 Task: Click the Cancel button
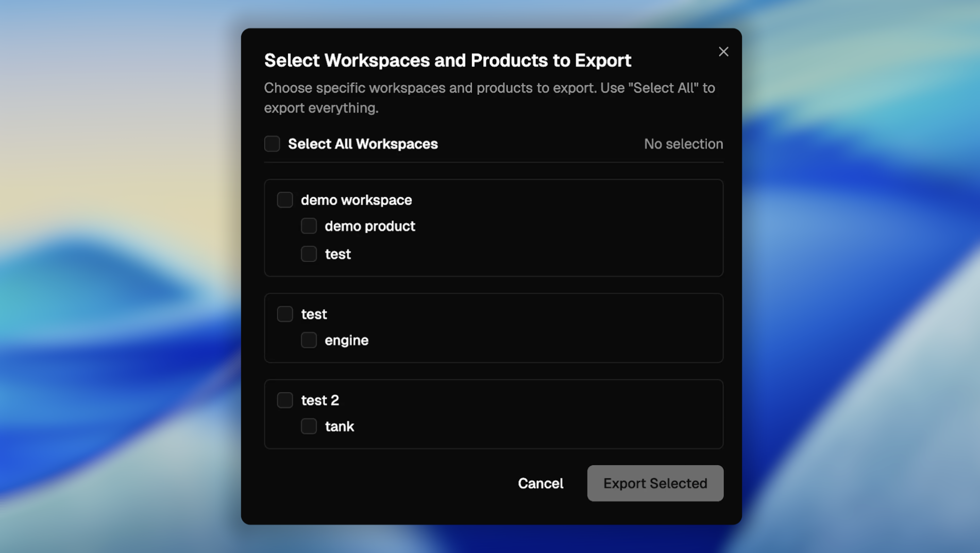540,483
